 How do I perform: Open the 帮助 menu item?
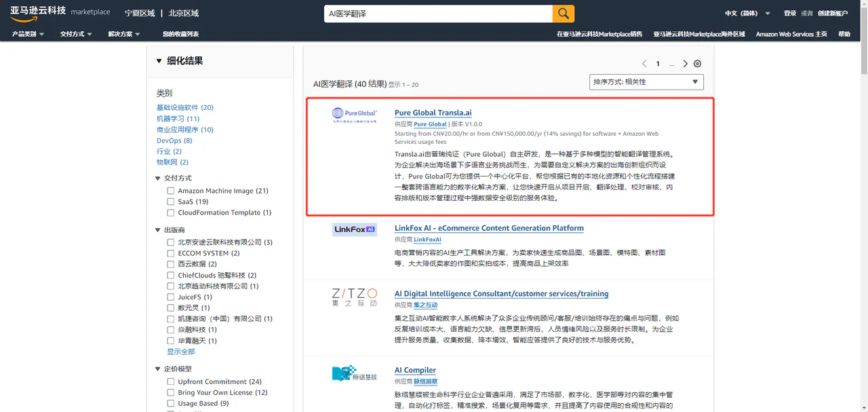(x=844, y=34)
